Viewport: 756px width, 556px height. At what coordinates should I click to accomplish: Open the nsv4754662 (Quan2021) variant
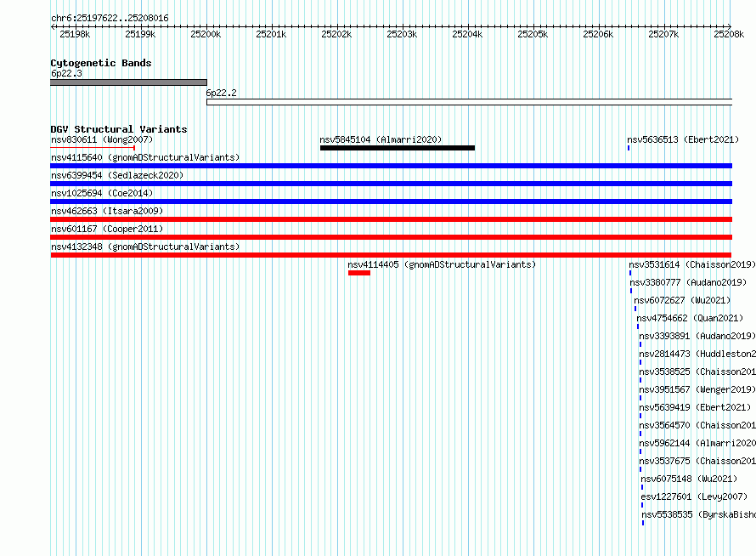(690, 318)
